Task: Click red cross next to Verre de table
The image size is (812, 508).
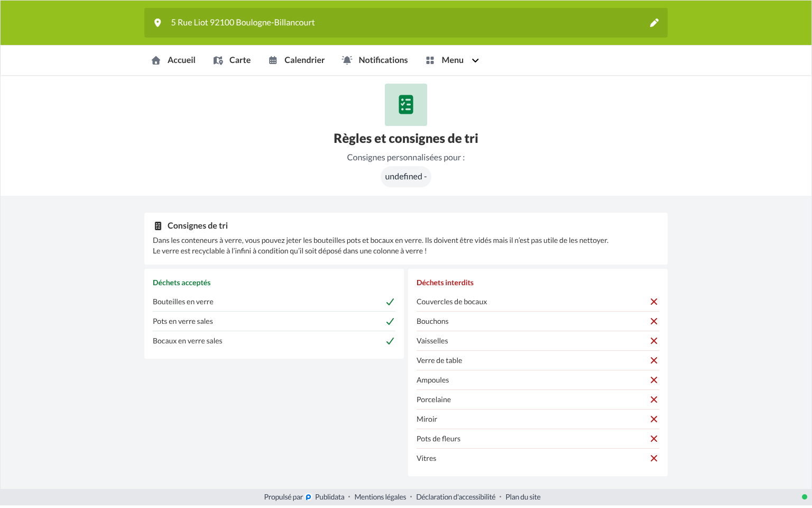Action: point(654,360)
